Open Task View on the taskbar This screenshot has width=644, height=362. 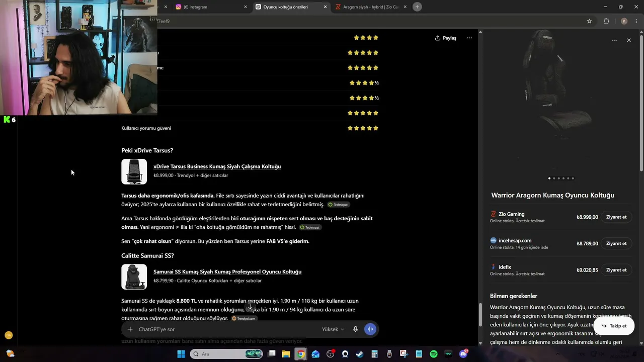coord(272,354)
